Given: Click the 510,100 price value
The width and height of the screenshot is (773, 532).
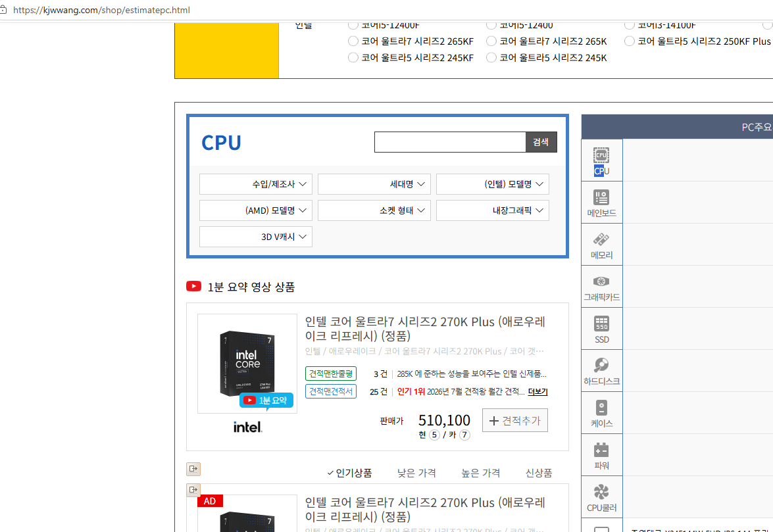Looking at the screenshot, I should coord(444,420).
